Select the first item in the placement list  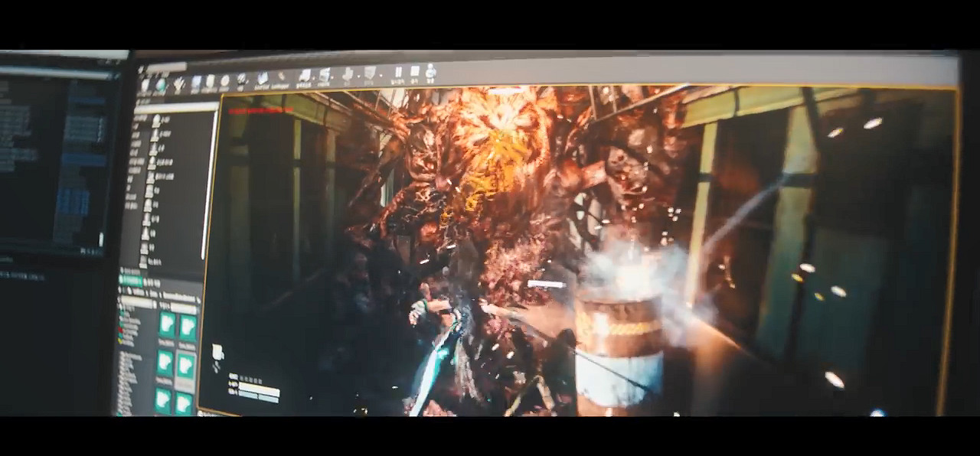156,121
